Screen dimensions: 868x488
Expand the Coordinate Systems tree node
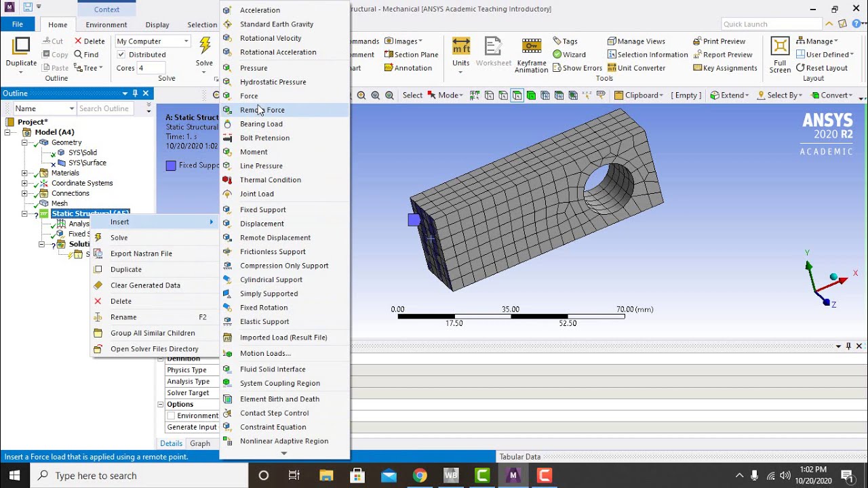[x=24, y=183]
